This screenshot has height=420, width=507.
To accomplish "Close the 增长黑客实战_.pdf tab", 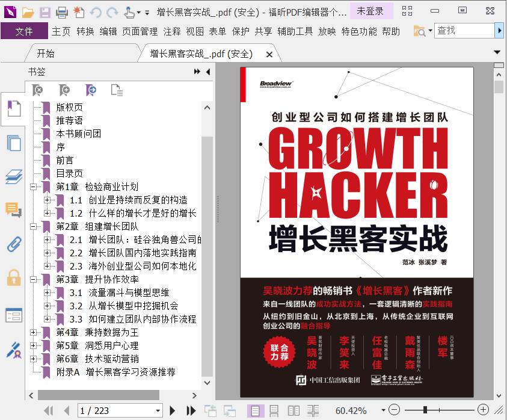I will pyautogui.click(x=269, y=55).
